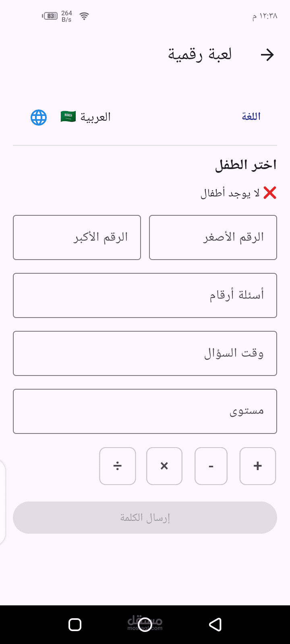
Task: Toggle the division (÷) operator
Action: click(x=118, y=466)
